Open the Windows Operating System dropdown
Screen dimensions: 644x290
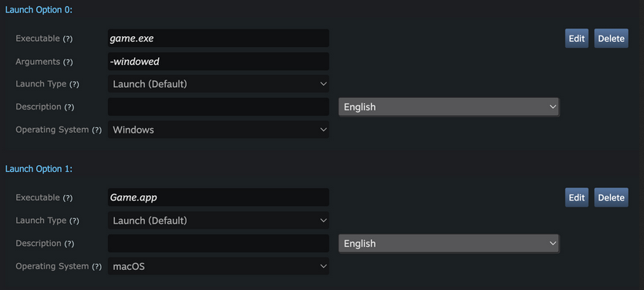pos(218,130)
